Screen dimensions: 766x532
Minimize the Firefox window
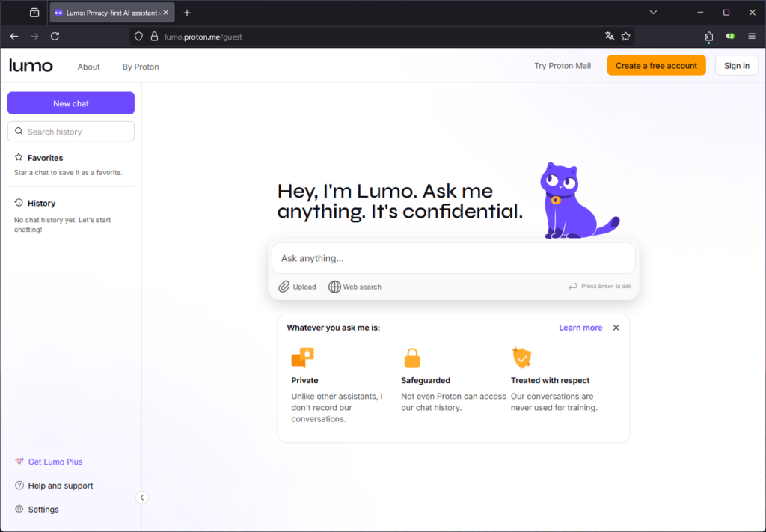[x=700, y=13]
